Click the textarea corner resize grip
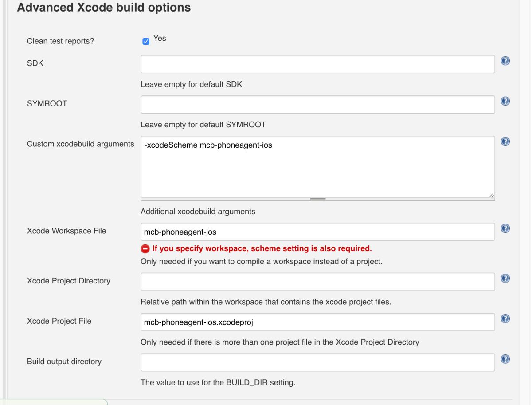This screenshot has width=532, height=405. 492,194
